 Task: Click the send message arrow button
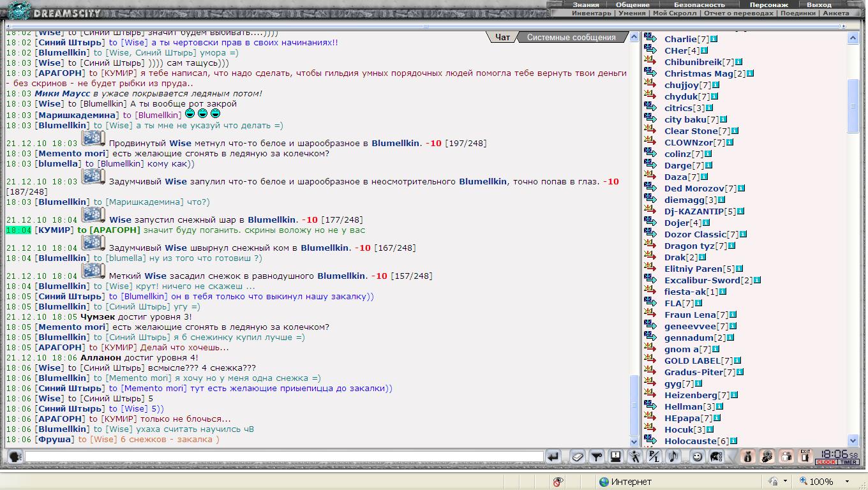pos(553,457)
